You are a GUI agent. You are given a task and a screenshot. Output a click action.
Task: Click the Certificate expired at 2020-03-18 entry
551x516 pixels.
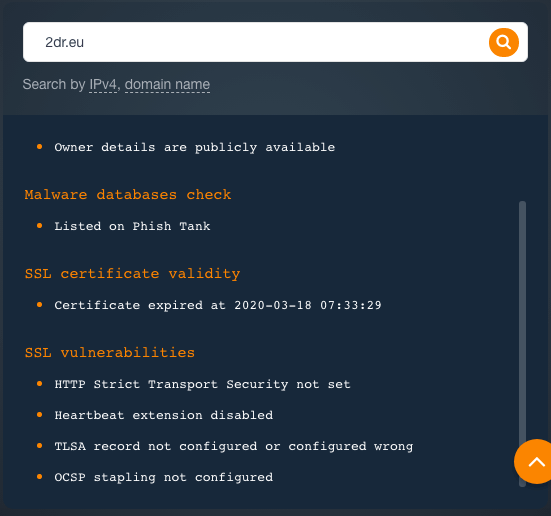click(218, 305)
